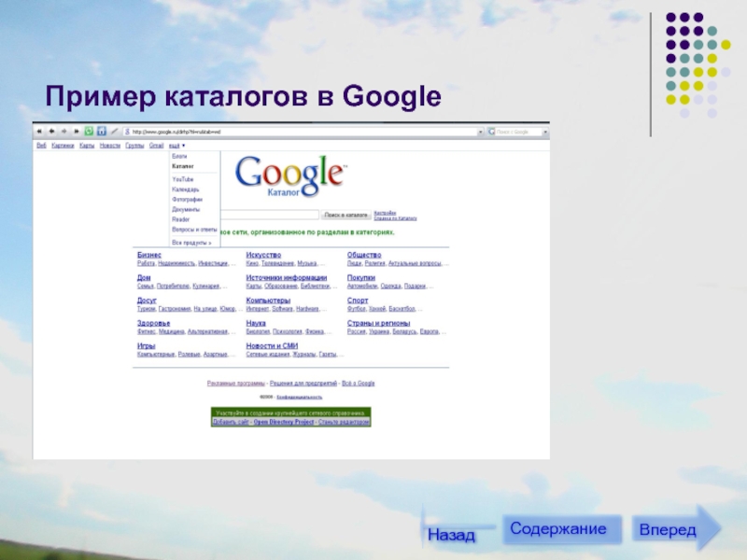This screenshot has width=747, height=560.
Task: Click the search engine icon in browser search box
Action: (491, 132)
